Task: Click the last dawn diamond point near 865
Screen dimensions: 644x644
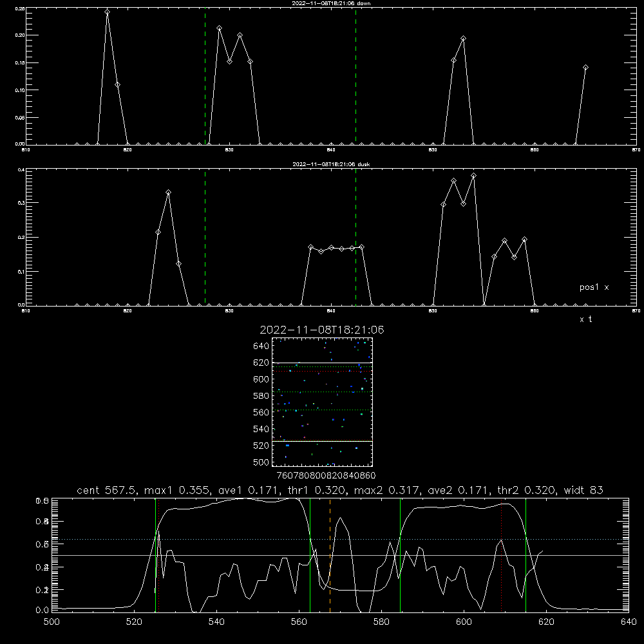Action: coord(585,68)
